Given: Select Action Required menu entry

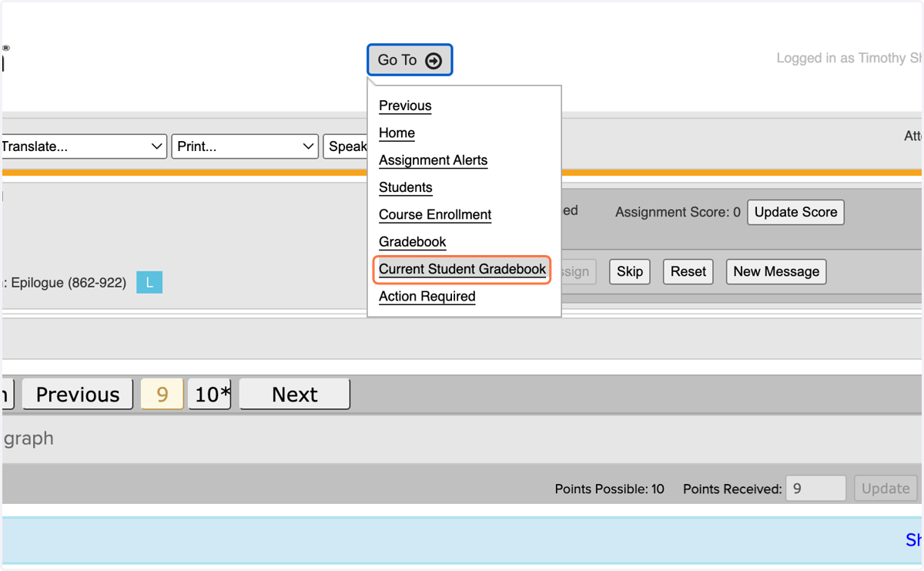Looking at the screenshot, I should (x=427, y=296).
